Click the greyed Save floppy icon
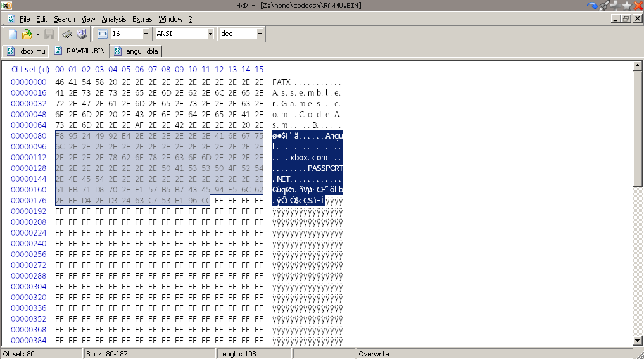 point(49,34)
